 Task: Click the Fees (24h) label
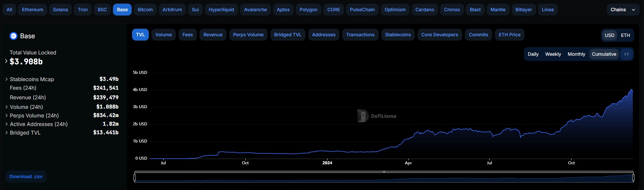[23, 88]
